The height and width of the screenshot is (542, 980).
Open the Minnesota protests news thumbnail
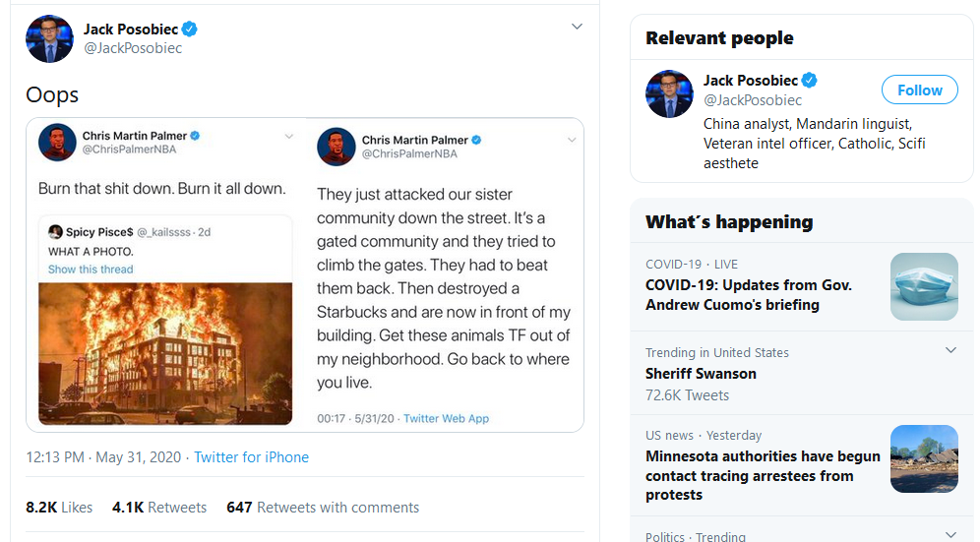point(924,458)
